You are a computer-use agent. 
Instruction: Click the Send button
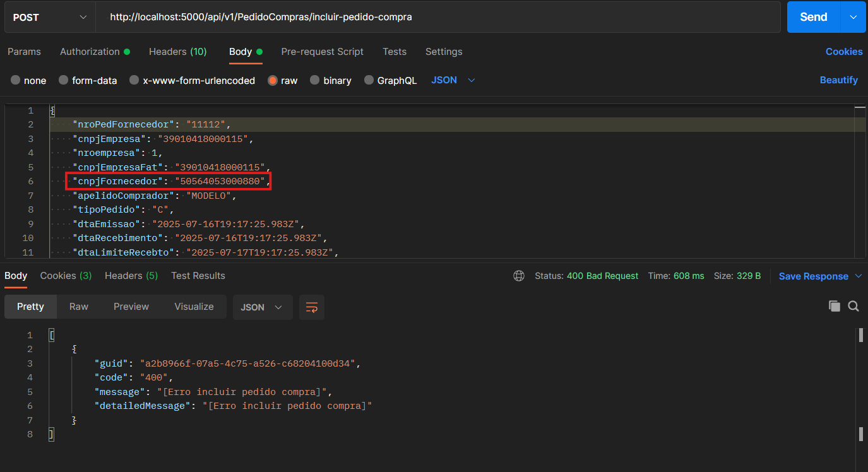tap(813, 18)
